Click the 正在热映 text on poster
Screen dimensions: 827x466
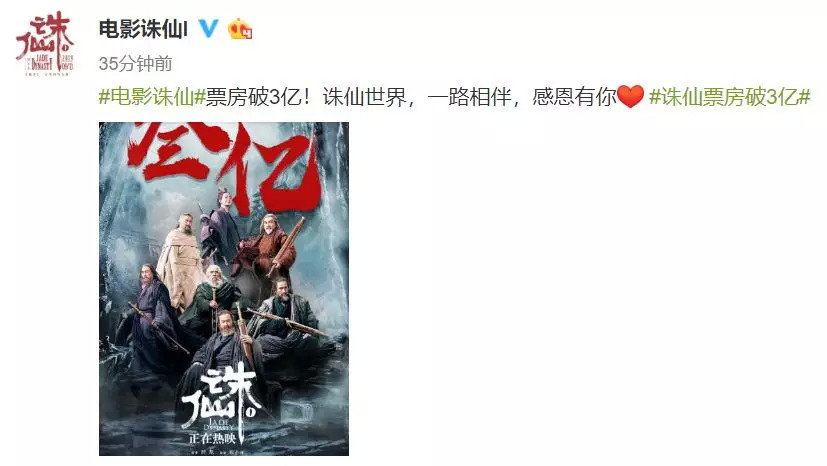pyautogui.click(x=212, y=438)
